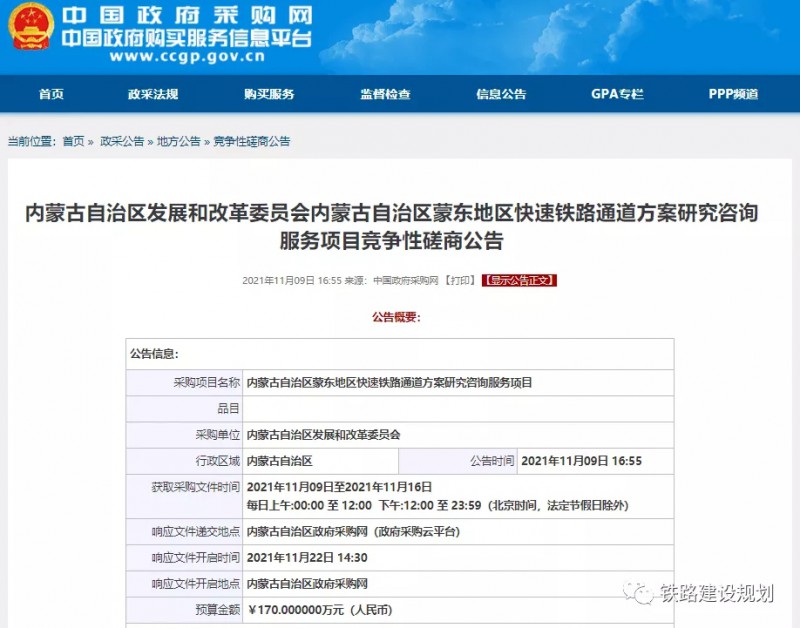
Task: Click the red 显示公告正文 button
Action: point(519,280)
